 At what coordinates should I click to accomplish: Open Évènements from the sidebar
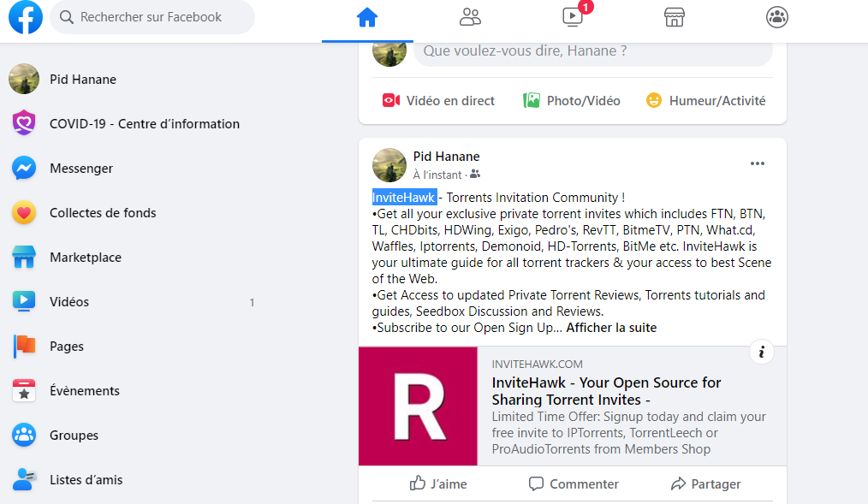point(85,390)
